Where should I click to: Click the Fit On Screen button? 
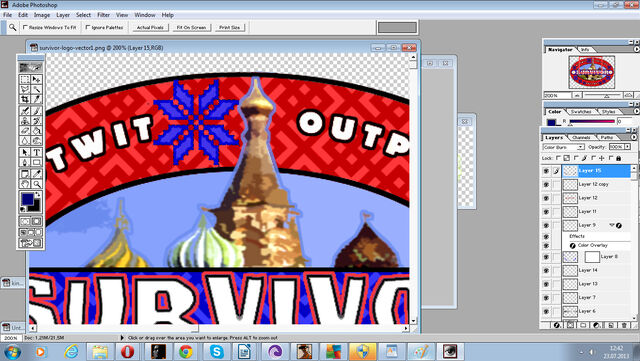[x=191, y=27]
